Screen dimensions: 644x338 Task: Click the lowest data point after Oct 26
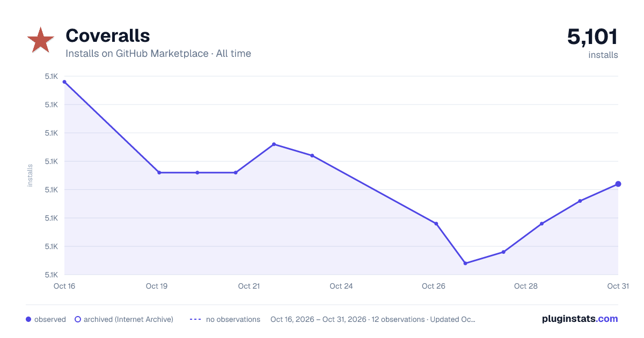click(x=465, y=263)
